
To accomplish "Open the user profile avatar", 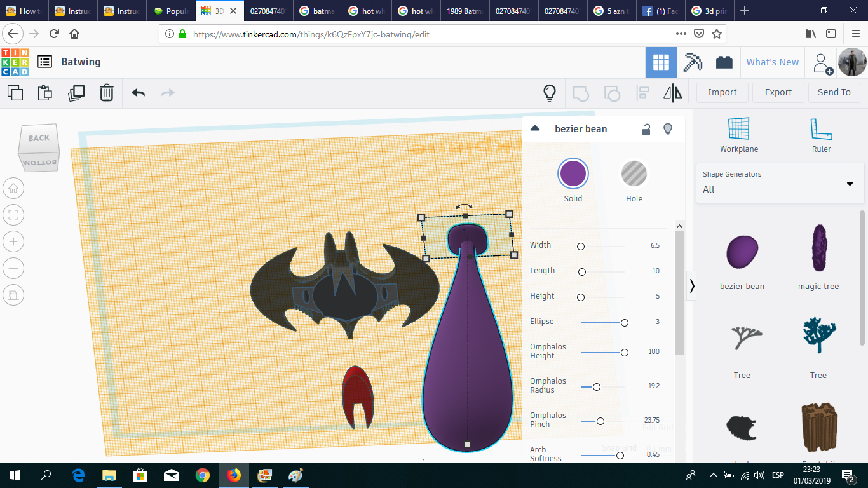I will [x=851, y=62].
